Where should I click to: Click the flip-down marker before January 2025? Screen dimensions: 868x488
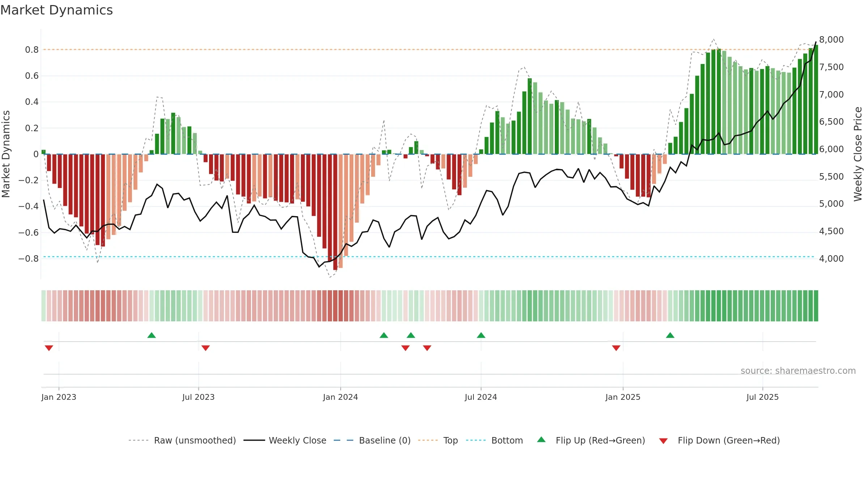click(616, 348)
